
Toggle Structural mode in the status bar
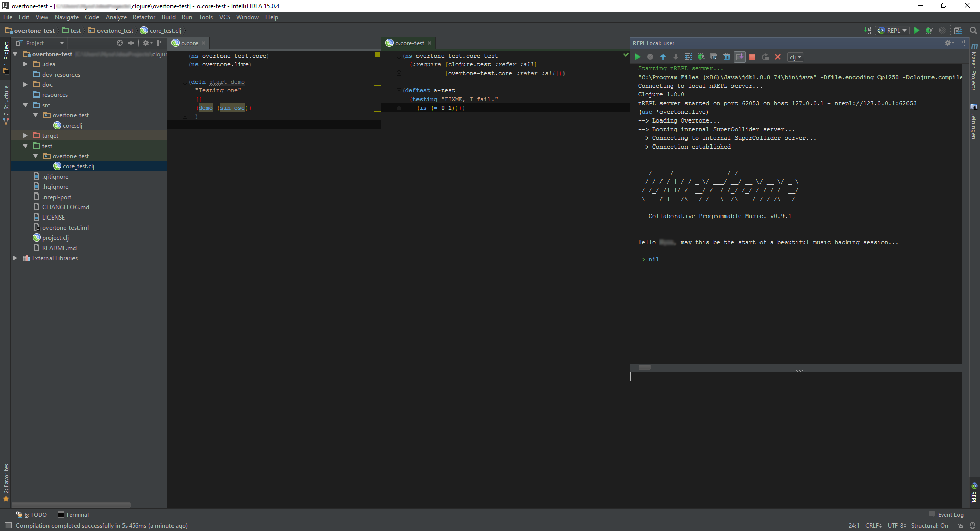coord(930,526)
